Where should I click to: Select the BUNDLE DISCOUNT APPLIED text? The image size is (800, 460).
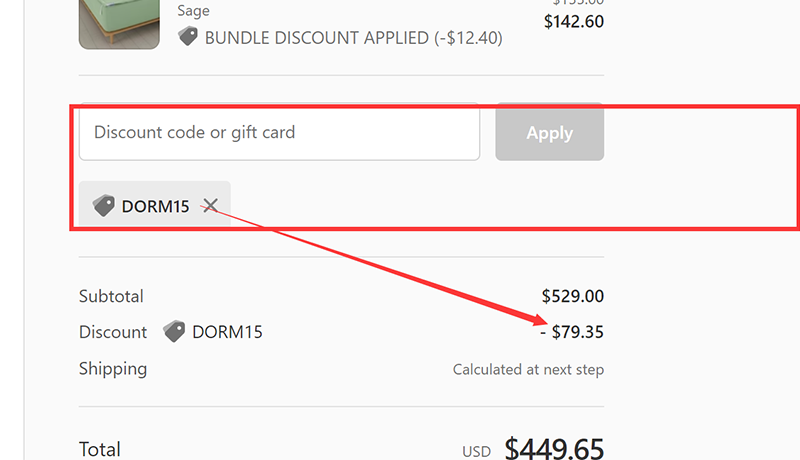pos(353,38)
